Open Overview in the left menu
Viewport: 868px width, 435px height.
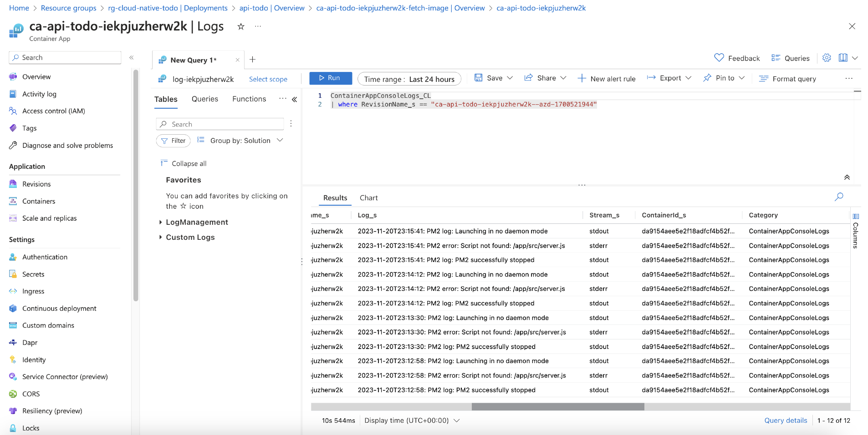(x=36, y=77)
